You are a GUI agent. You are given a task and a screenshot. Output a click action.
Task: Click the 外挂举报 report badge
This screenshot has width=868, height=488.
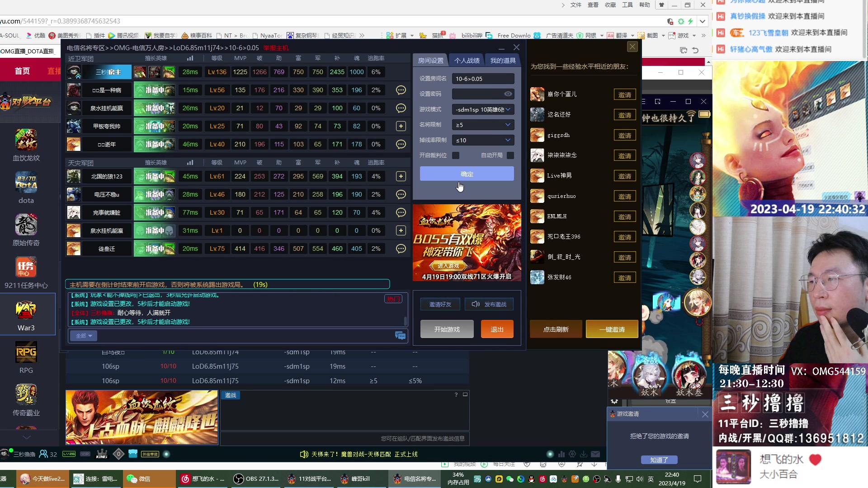(x=150, y=454)
